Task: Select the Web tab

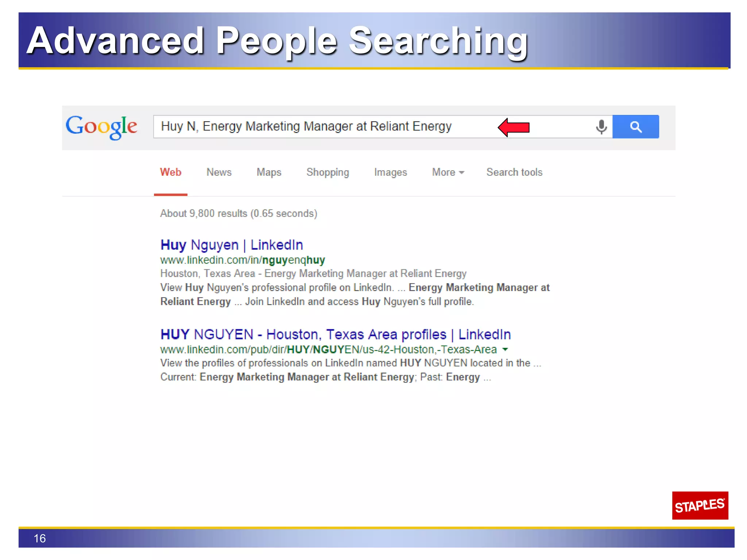Action: [171, 172]
